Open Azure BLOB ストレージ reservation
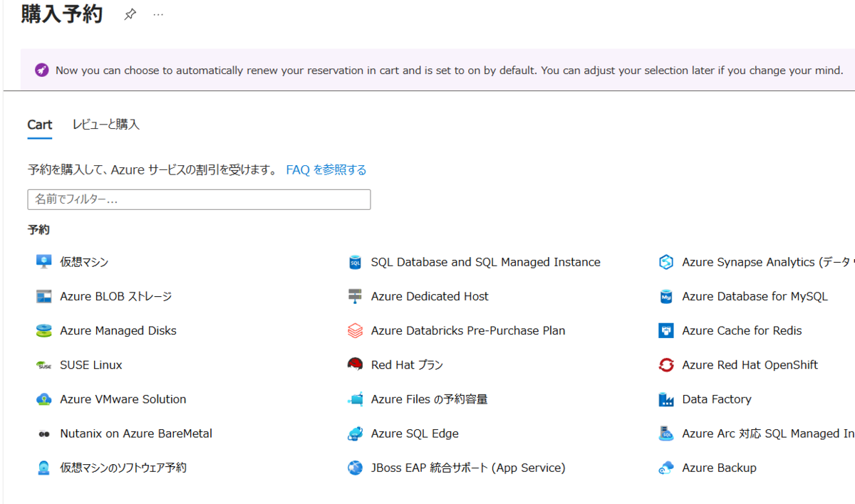 [44, 296]
